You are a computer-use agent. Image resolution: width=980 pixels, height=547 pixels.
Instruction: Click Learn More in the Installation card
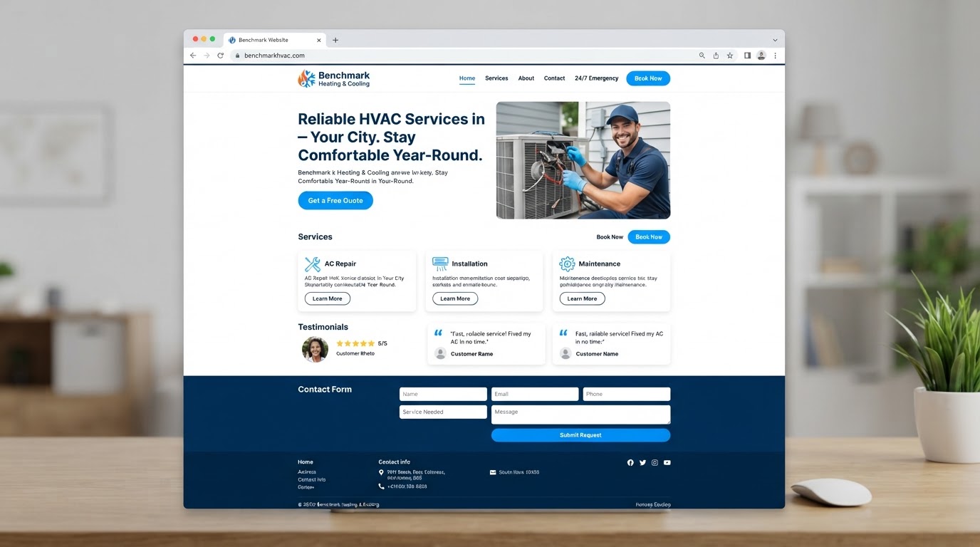(455, 299)
